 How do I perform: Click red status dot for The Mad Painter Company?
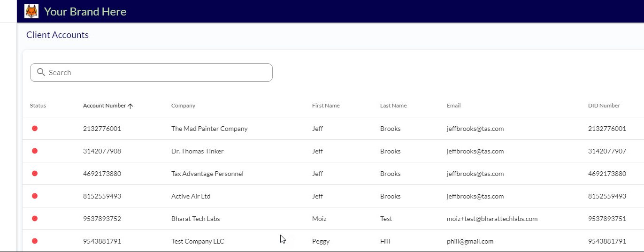point(35,129)
